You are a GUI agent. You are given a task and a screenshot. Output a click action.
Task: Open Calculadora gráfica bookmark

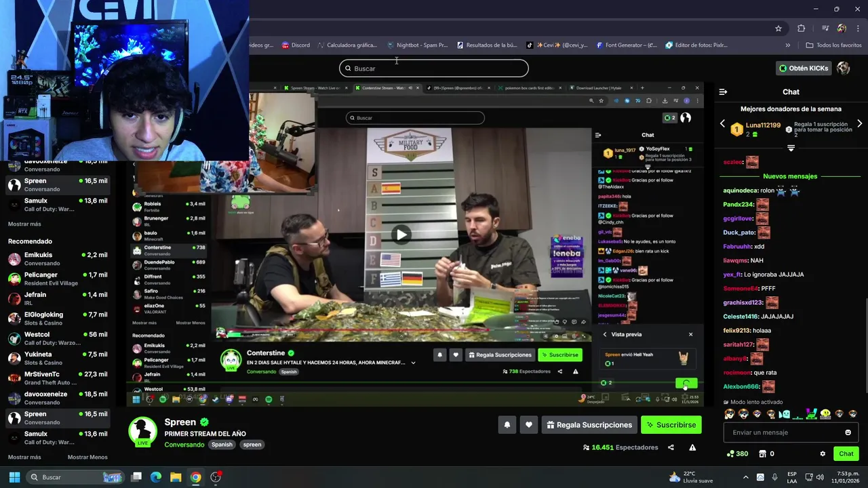coord(347,45)
